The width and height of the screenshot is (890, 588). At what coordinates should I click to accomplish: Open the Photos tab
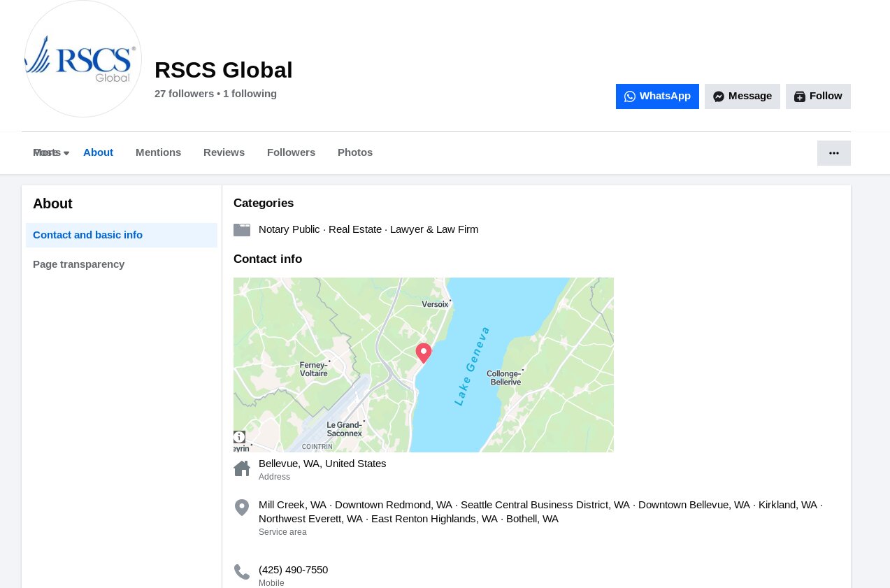355,152
